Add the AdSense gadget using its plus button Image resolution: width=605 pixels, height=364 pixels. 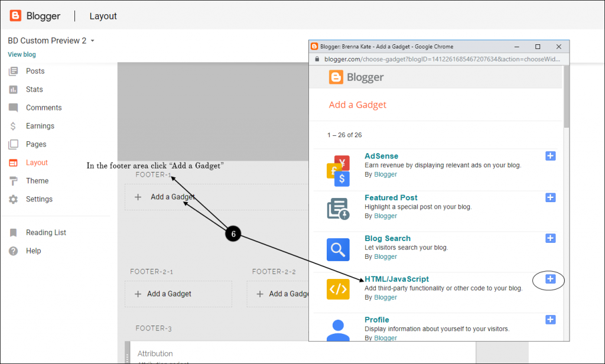coord(550,156)
